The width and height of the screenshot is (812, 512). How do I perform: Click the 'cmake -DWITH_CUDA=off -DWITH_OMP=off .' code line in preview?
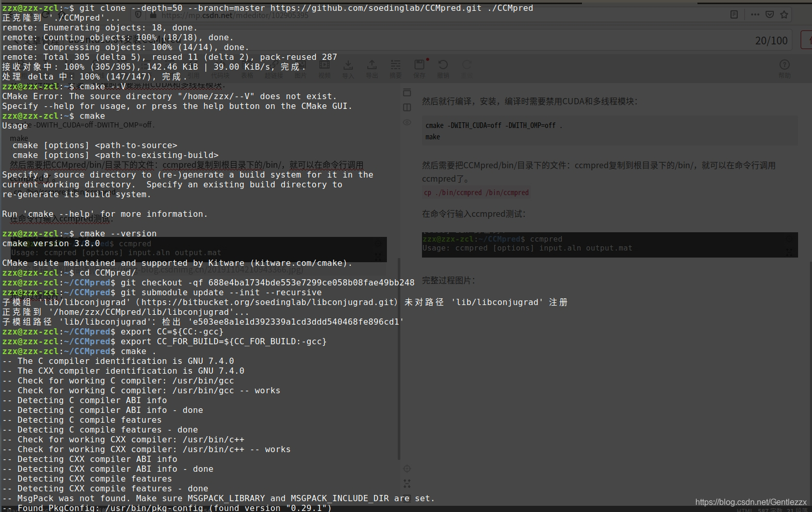coord(494,125)
